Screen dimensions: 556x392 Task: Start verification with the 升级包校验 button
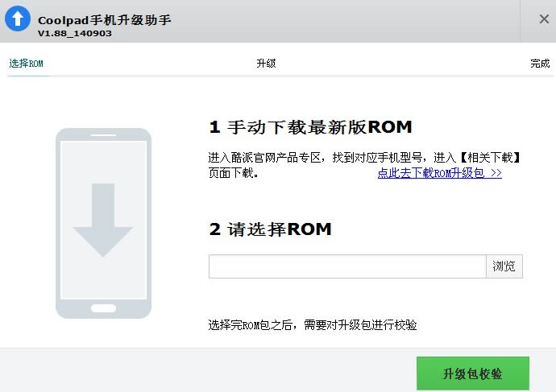(472, 374)
